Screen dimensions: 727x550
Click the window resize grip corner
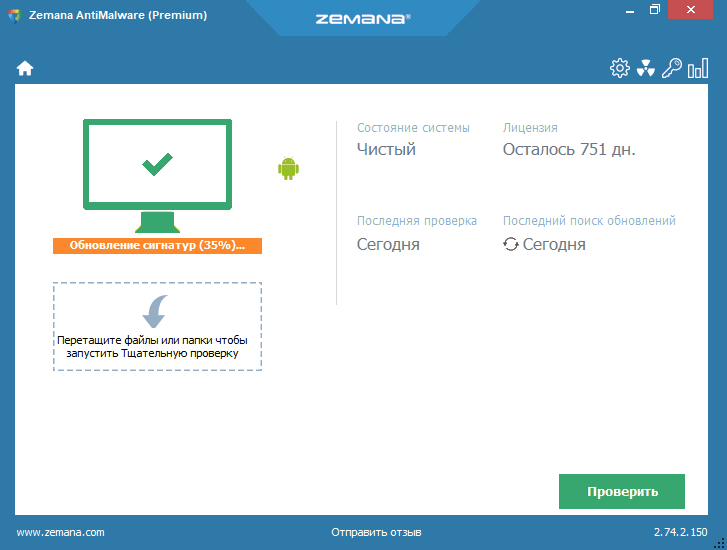[721, 544]
